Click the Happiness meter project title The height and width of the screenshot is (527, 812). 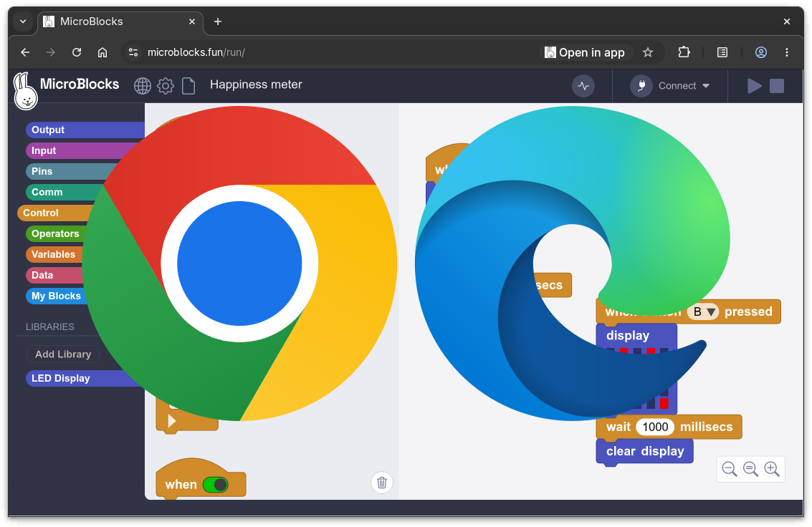(x=256, y=84)
